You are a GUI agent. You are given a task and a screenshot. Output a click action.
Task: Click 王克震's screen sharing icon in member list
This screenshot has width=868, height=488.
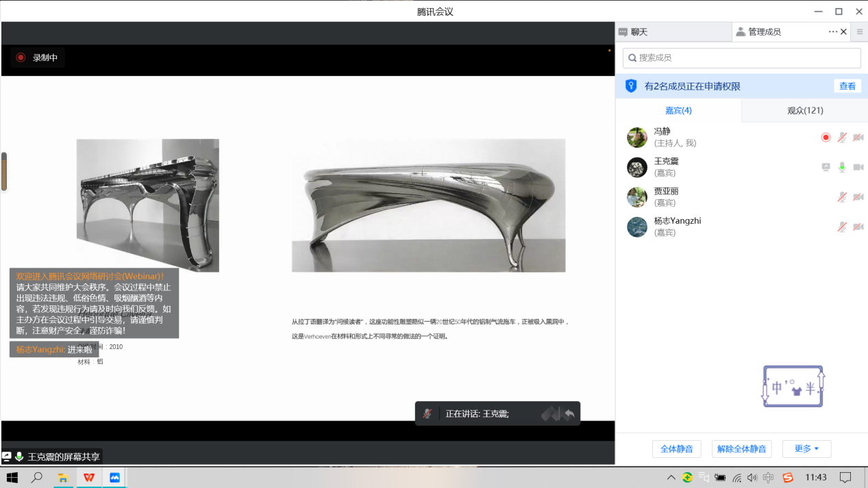(826, 167)
